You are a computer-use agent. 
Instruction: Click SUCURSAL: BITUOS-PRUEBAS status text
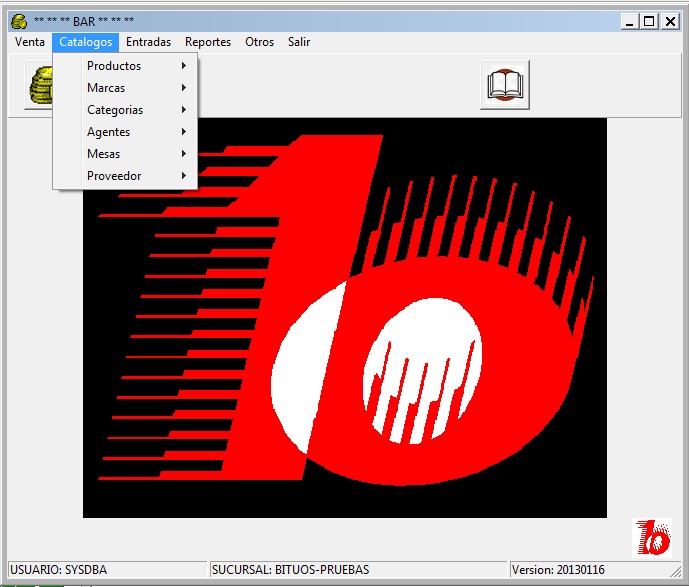[x=290, y=570]
